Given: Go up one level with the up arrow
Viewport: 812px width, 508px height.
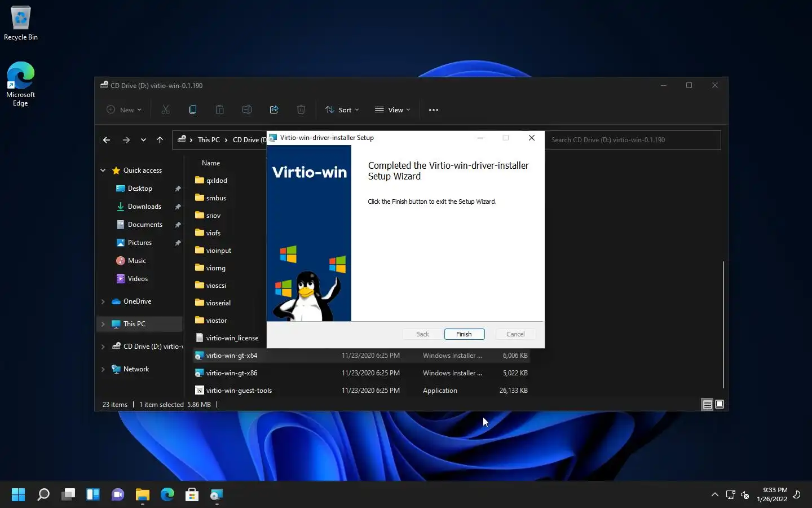Looking at the screenshot, I should (x=160, y=140).
